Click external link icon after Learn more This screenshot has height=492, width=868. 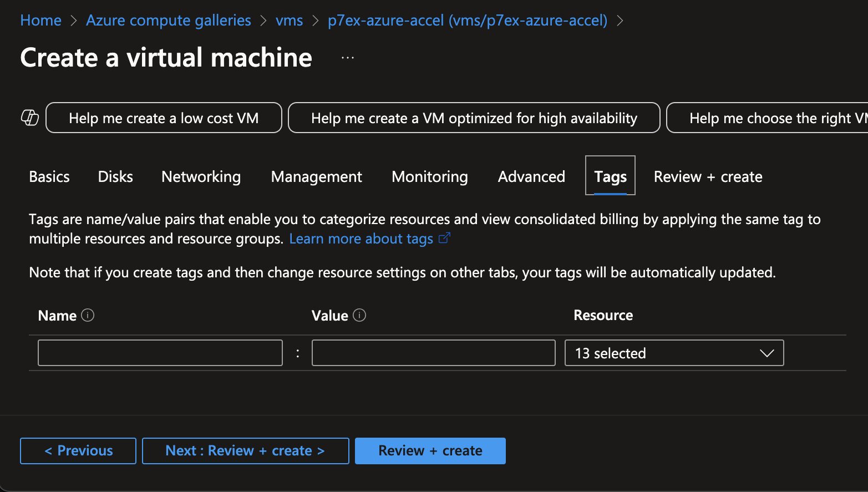click(x=444, y=238)
